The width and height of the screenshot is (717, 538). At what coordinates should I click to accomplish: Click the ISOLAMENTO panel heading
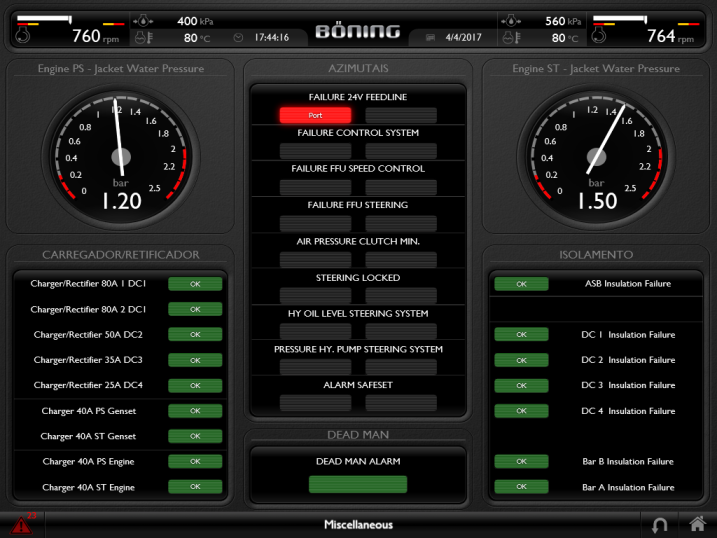596,255
